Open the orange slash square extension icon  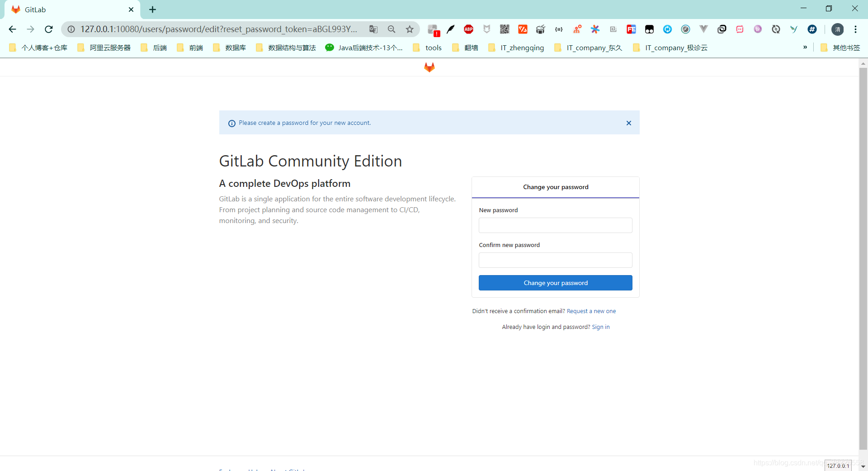pyautogui.click(x=523, y=29)
